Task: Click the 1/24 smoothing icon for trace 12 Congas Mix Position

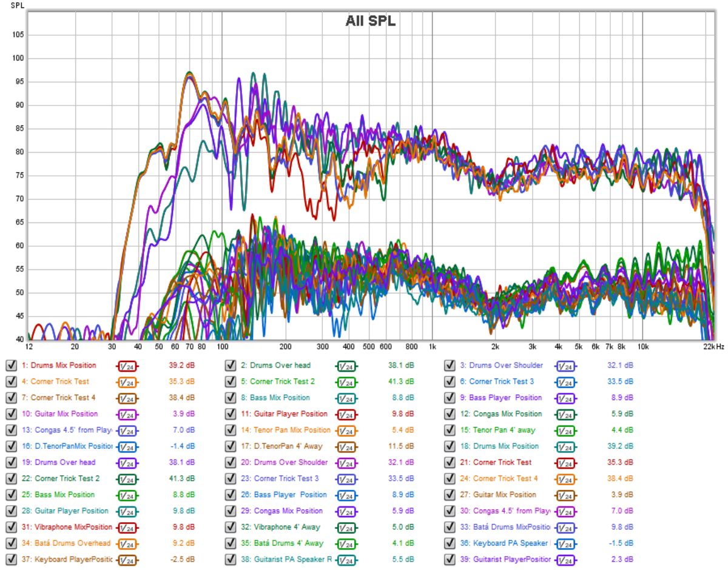Action: tap(565, 414)
